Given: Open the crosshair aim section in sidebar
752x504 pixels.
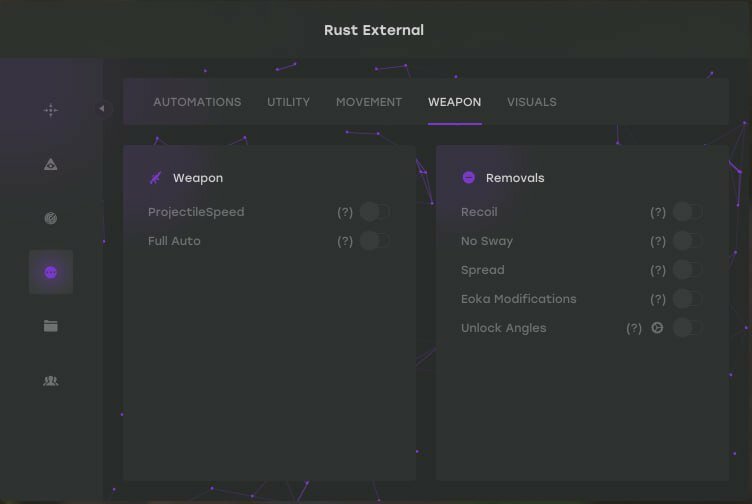Looking at the screenshot, I should click(51, 110).
